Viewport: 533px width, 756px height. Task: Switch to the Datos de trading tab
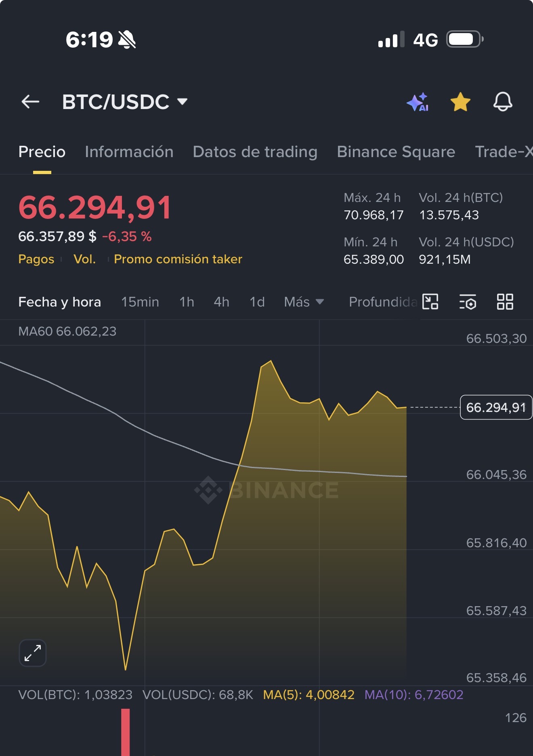(x=255, y=152)
